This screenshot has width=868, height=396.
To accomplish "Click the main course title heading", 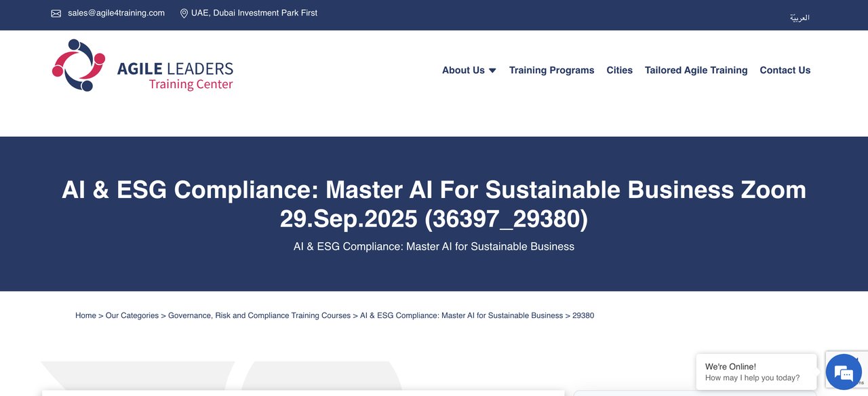I will click(434, 204).
